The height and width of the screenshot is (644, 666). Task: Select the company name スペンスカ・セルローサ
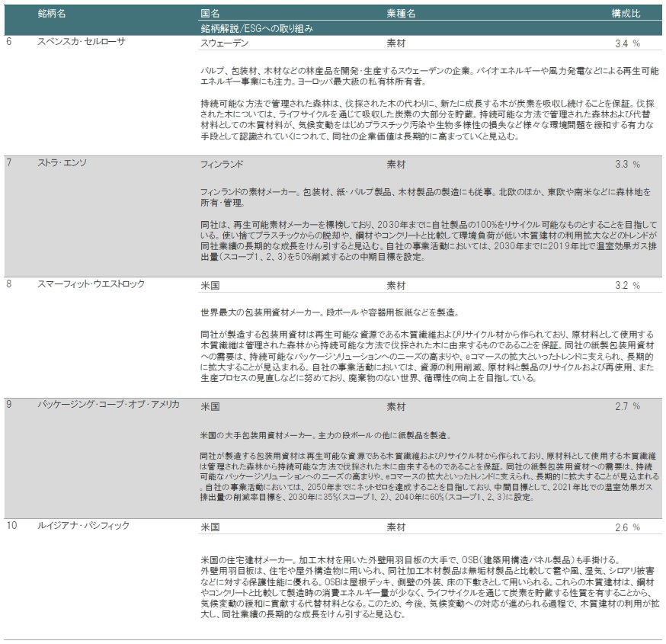(x=82, y=42)
